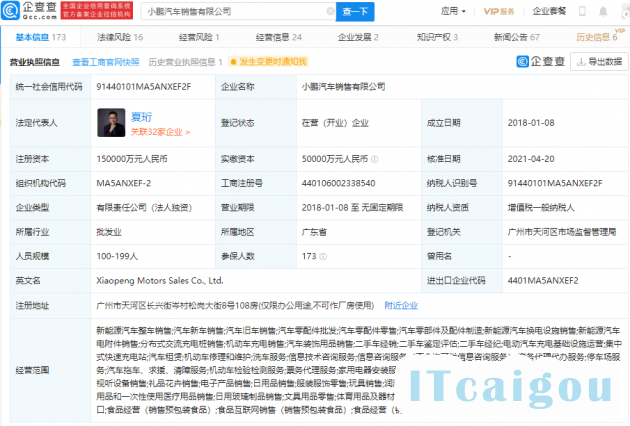Switch to the 知识产权 3 tab
This screenshot has height=426, width=630.
437,37
